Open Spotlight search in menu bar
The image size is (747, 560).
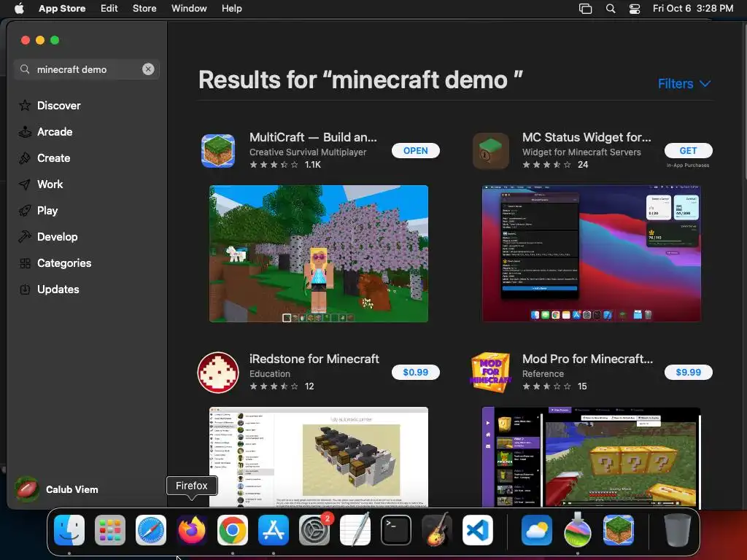(x=611, y=9)
